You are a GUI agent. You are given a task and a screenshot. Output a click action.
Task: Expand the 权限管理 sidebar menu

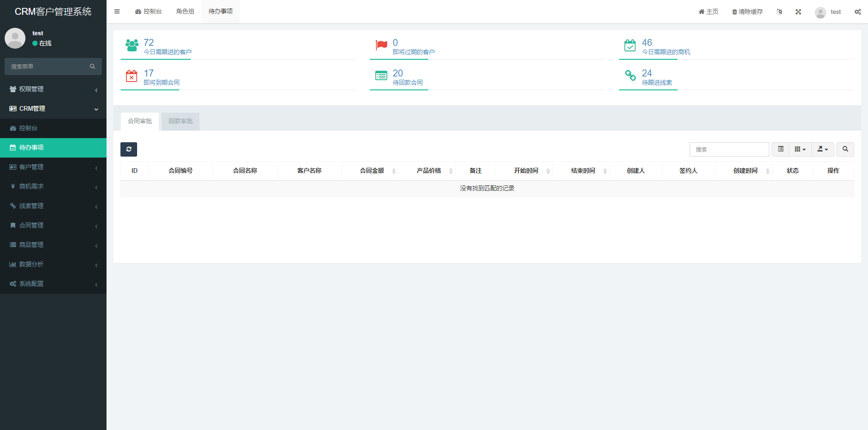(x=53, y=89)
